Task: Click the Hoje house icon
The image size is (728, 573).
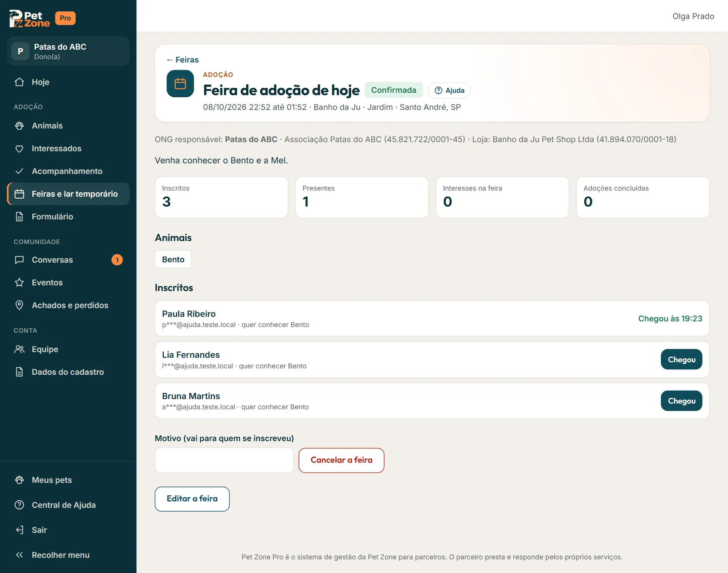Action: [19, 82]
